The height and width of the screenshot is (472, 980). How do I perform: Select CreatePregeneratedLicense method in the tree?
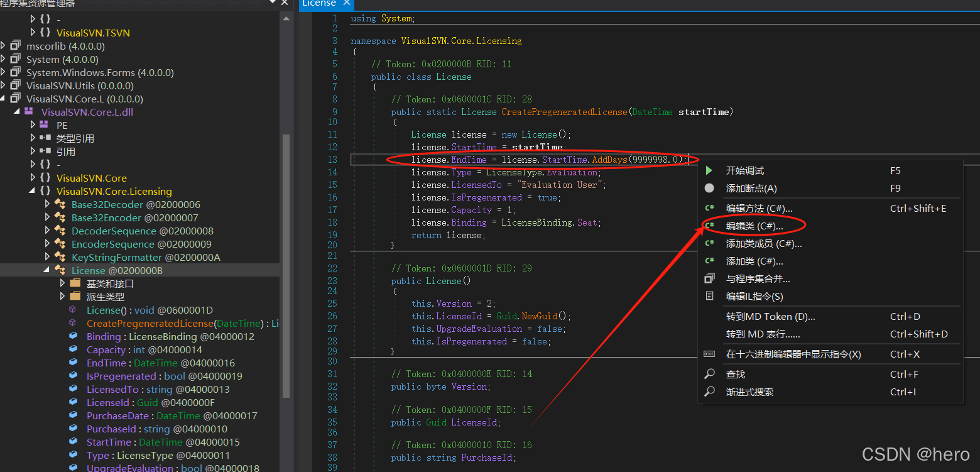point(183,323)
